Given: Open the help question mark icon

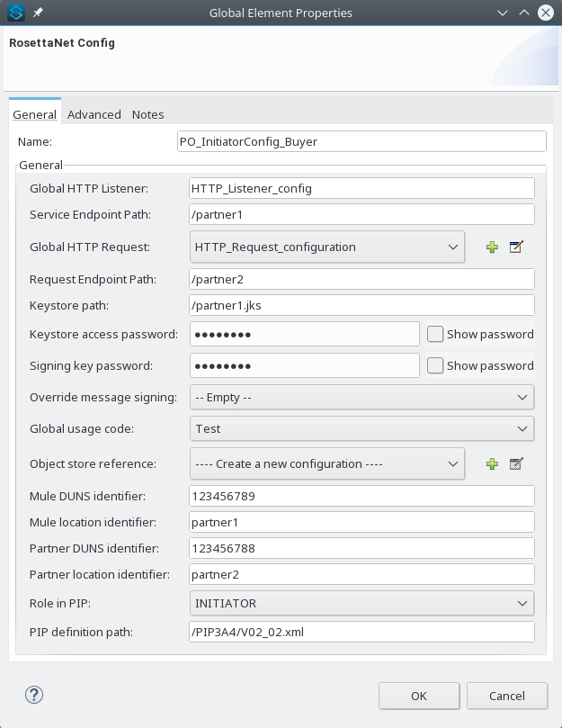Looking at the screenshot, I should (34, 695).
